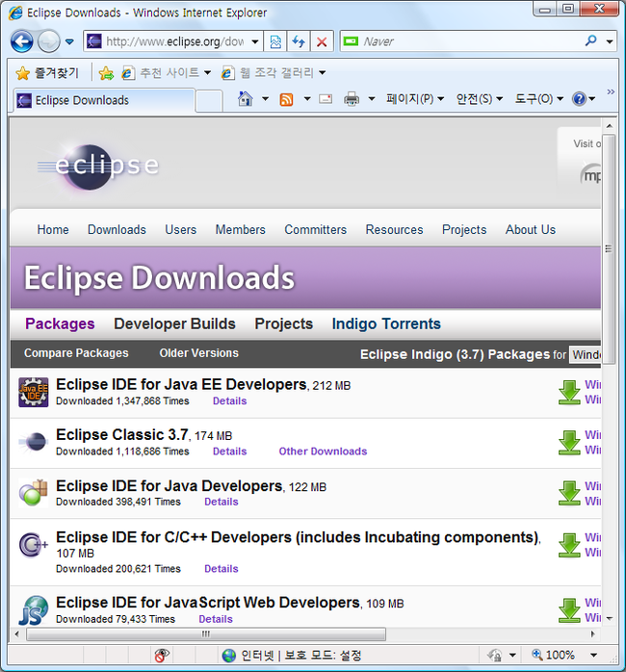Viewport: 626px width, 672px height.
Task: Expand the Home button dropdown arrow
Action: coord(266,99)
